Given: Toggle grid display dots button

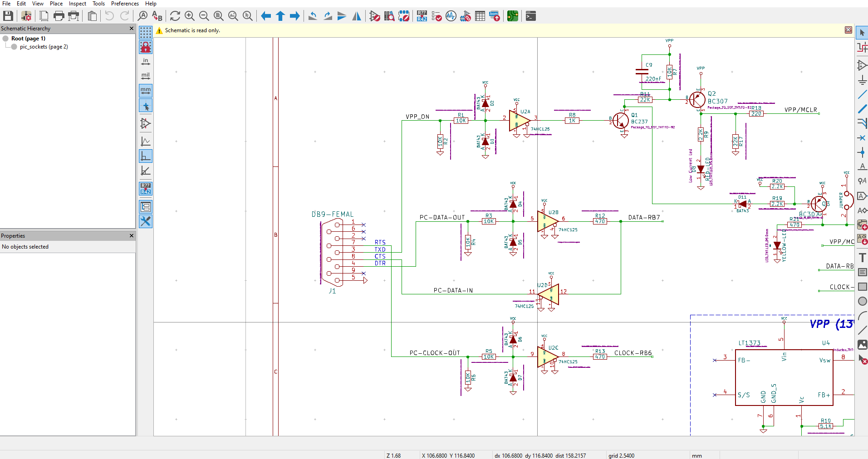Looking at the screenshot, I should pyautogui.click(x=146, y=33).
